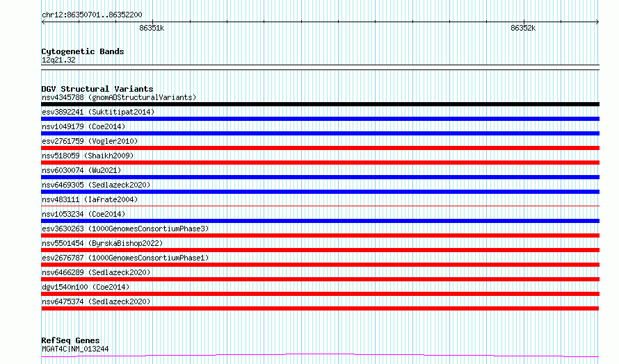This screenshot has width=619, height=364.
Task: Select the nsv6475374 (Sedlazeck2020) label
Action: click(x=96, y=301)
